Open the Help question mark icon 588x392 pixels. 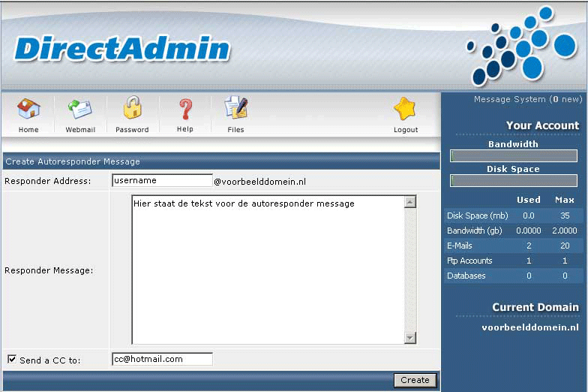pyautogui.click(x=185, y=109)
